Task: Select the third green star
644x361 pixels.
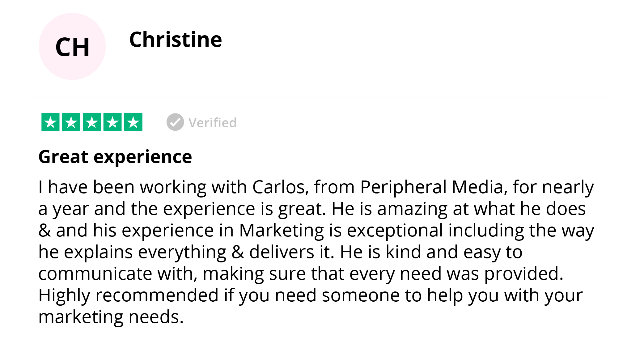Action: click(x=92, y=122)
